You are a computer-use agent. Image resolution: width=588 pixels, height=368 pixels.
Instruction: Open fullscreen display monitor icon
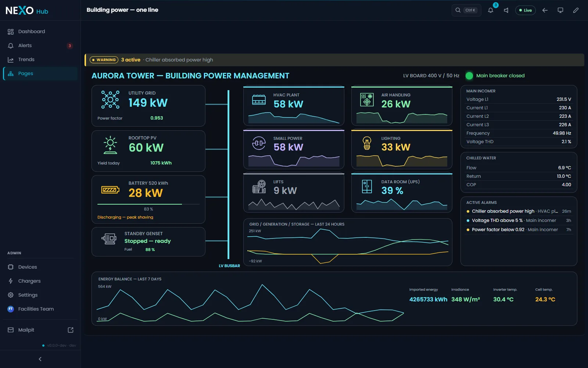tap(560, 10)
